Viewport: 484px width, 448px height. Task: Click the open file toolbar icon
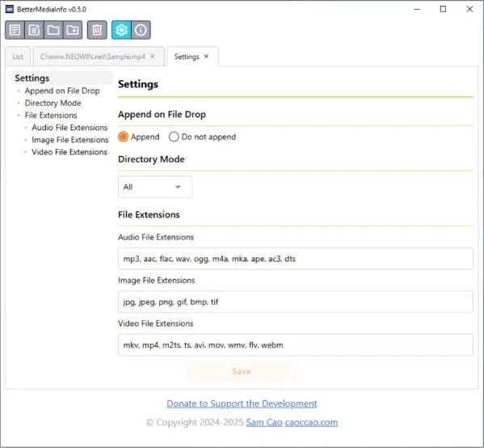pos(15,30)
